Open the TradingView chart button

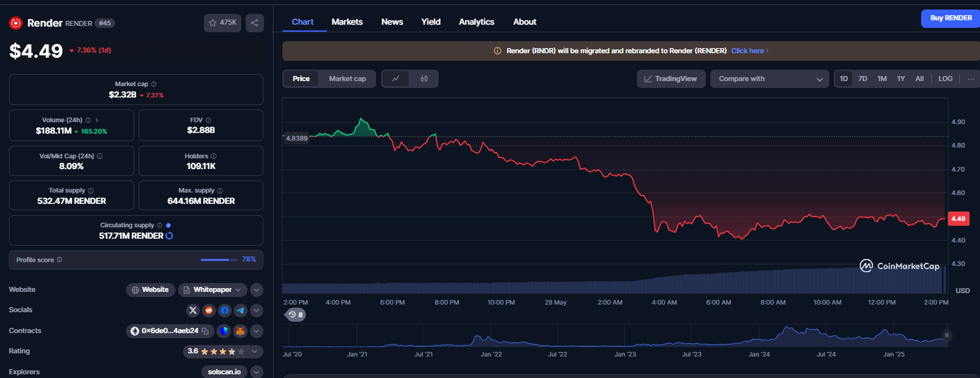(671, 79)
